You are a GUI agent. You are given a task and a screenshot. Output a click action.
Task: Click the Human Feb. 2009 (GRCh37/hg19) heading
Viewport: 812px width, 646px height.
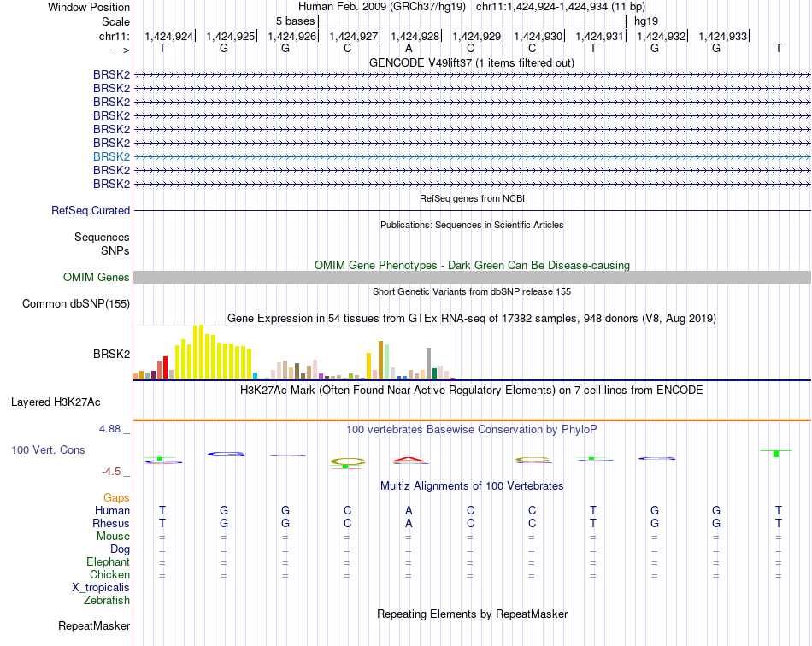coord(382,7)
